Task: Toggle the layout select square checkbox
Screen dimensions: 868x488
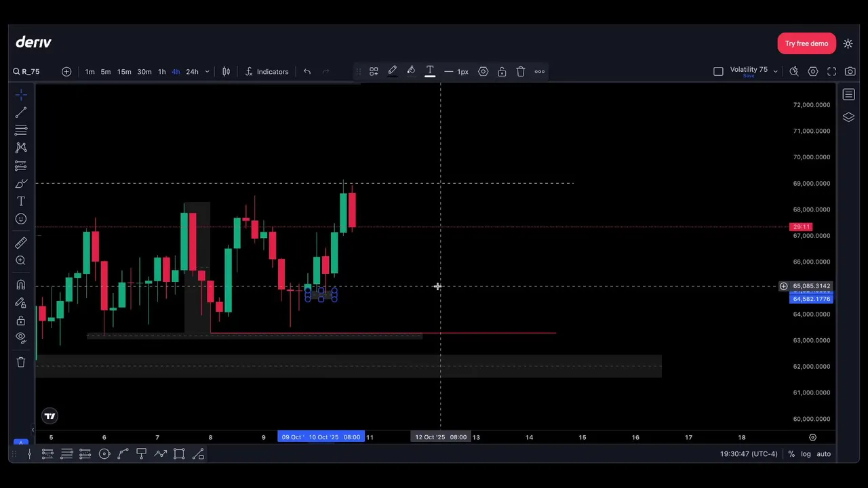Action: [718, 72]
